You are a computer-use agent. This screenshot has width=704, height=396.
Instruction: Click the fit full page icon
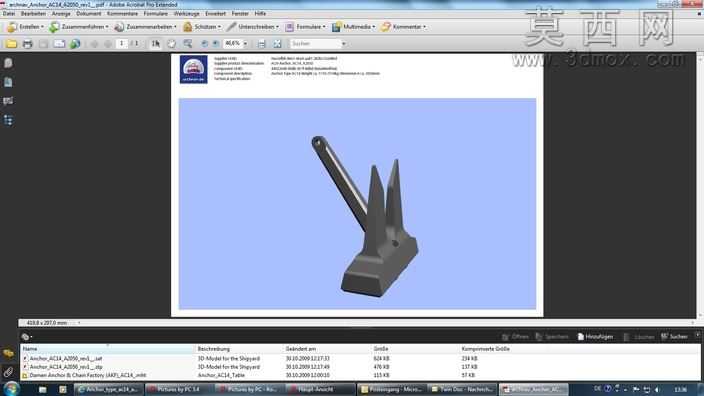click(277, 44)
